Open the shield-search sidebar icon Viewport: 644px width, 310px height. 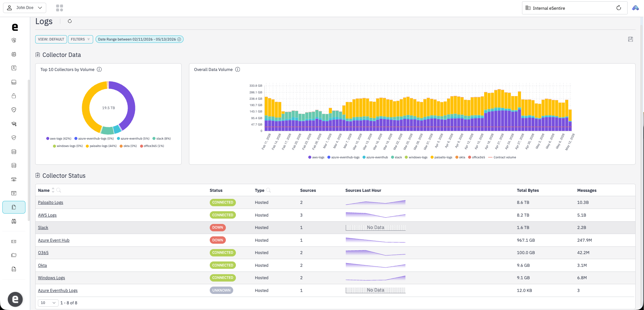click(x=14, y=40)
